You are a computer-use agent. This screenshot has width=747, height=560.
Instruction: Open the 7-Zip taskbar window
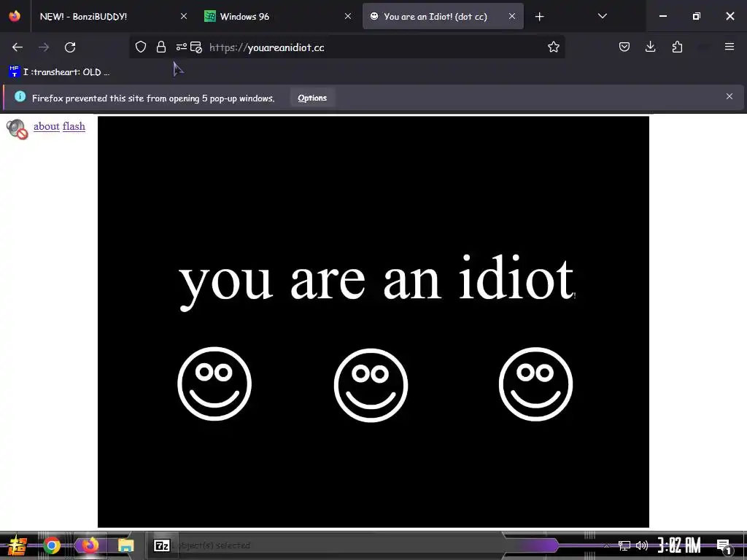click(161, 545)
